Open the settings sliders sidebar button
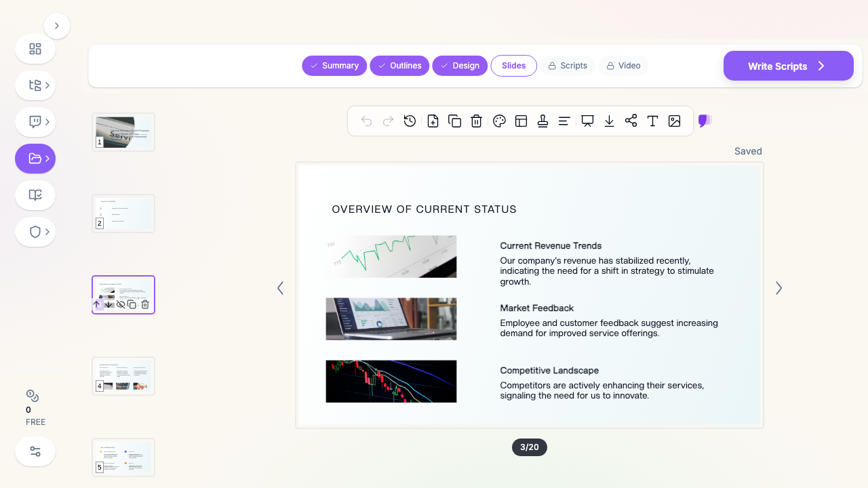 pos(35,451)
